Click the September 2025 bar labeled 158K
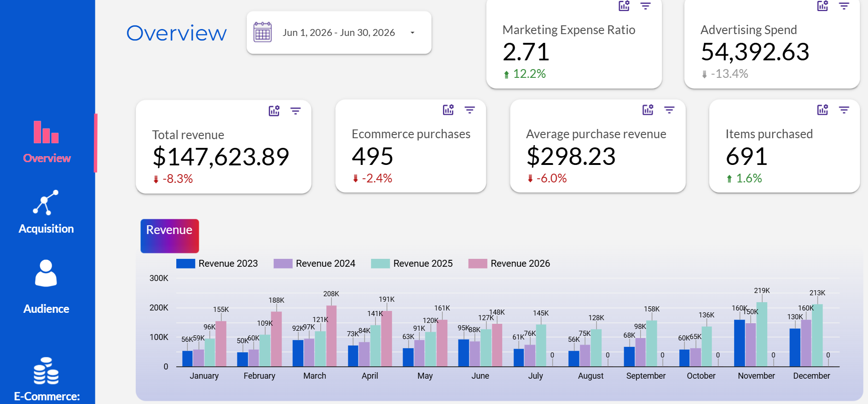Viewport: 868px width, 404px height. 652,344
